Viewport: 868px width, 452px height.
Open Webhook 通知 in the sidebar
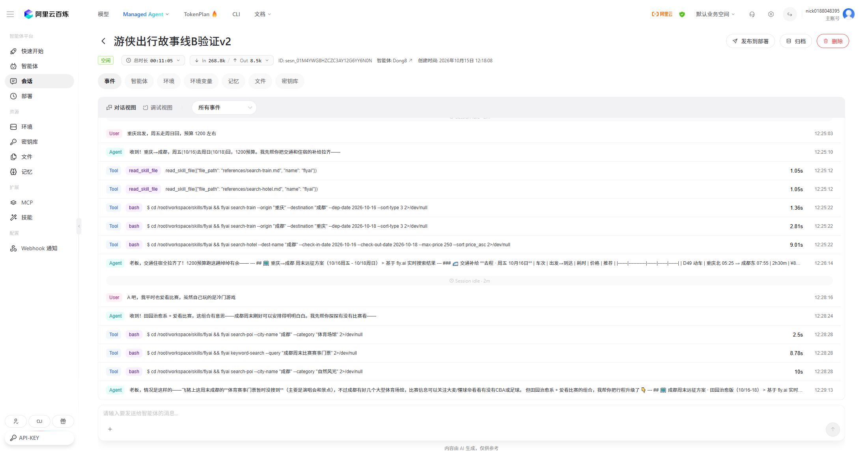click(x=39, y=248)
